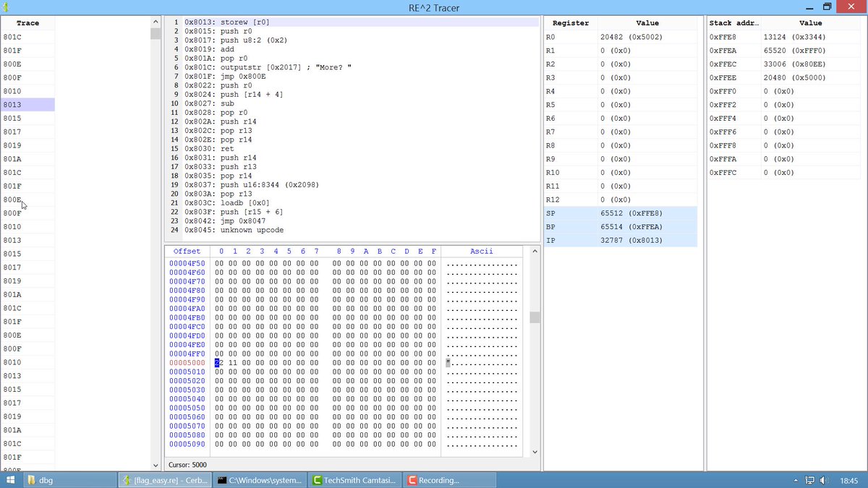Image resolution: width=868 pixels, height=488 pixels.
Task: Select the line push u16:8344 (0x2098)
Action: pyautogui.click(x=251, y=184)
